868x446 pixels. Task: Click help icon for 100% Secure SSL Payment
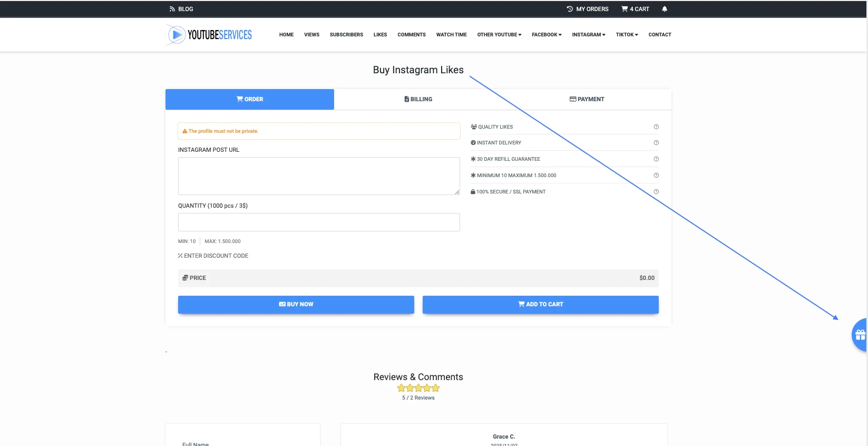coord(656,192)
